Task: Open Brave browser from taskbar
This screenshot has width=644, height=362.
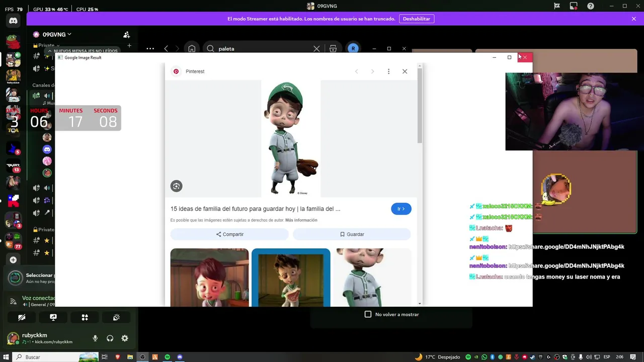Action: [118, 357]
